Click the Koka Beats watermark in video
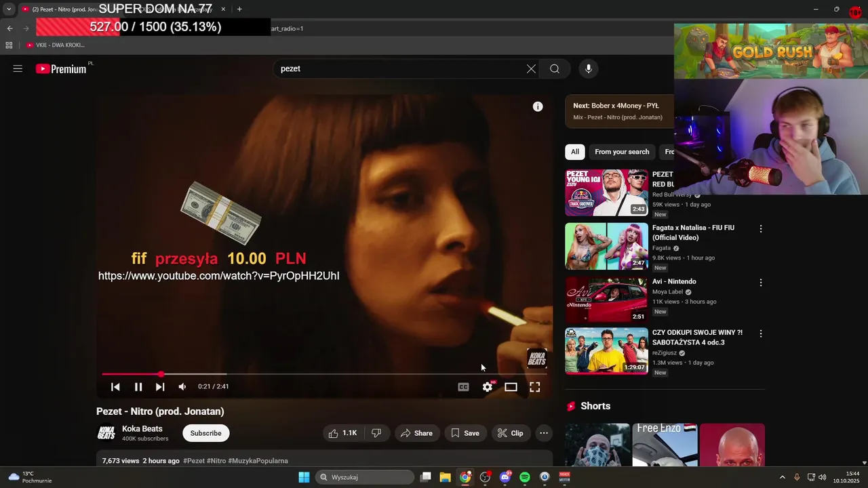The image size is (868, 488). [536, 359]
